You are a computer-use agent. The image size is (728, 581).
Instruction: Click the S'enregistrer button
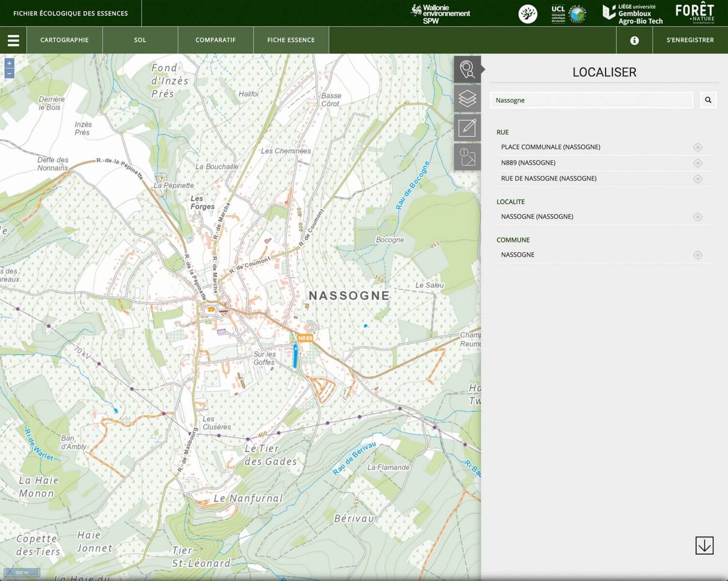point(690,40)
